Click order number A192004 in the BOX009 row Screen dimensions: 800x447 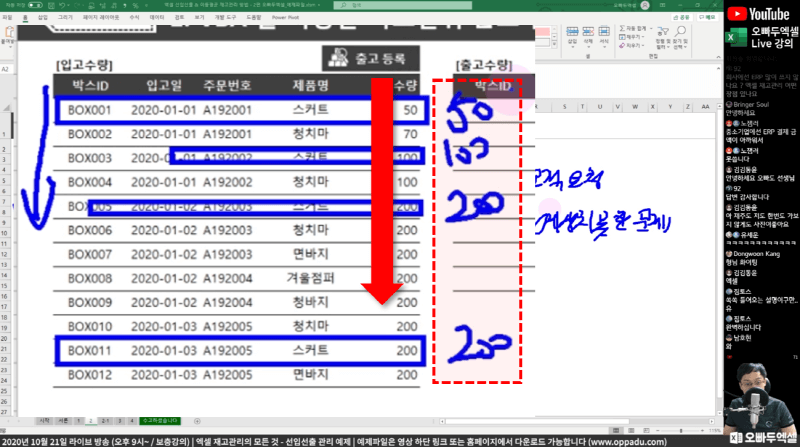click(x=228, y=303)
